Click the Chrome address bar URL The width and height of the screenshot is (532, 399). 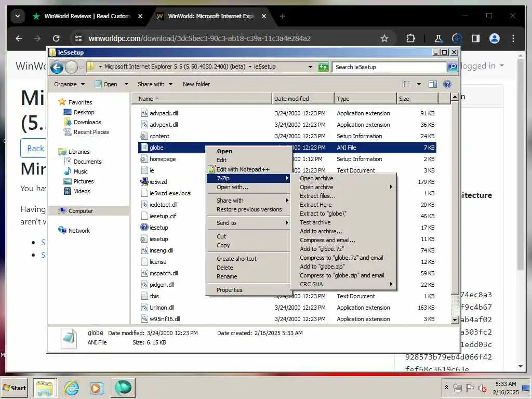pos(199,38)
